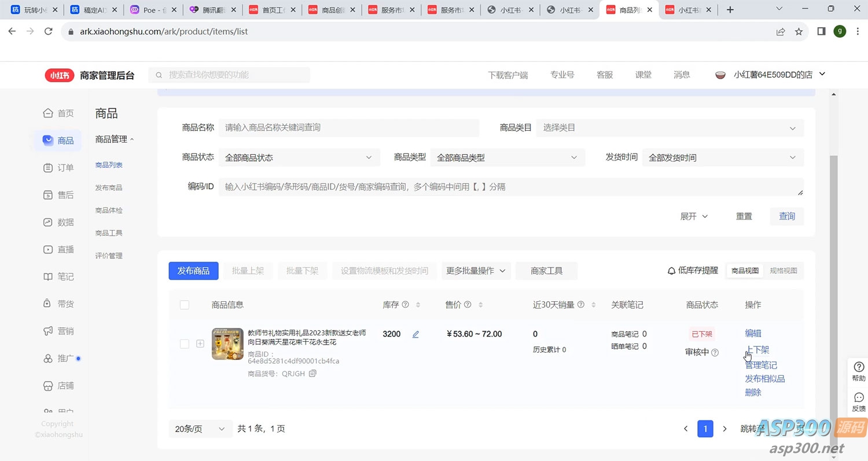Open the 数据 data sidebar section
This screenshot has height=461, width=868.
58,222
